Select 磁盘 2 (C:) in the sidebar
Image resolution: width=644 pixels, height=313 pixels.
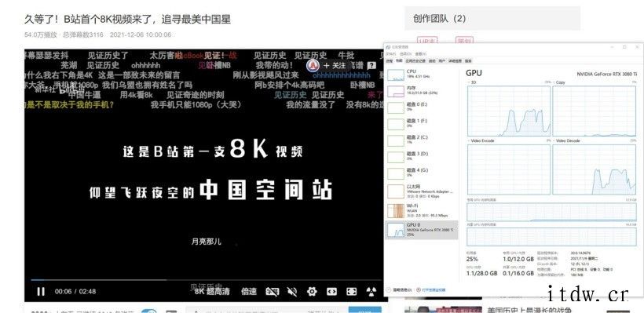(x=423, y=140)
